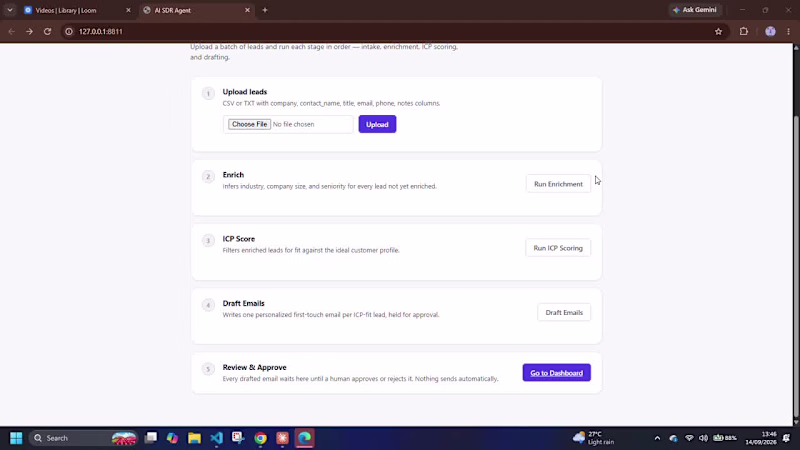800x450 pixels.
Task: Click the Choose File button
Action: tap(249, 124)
